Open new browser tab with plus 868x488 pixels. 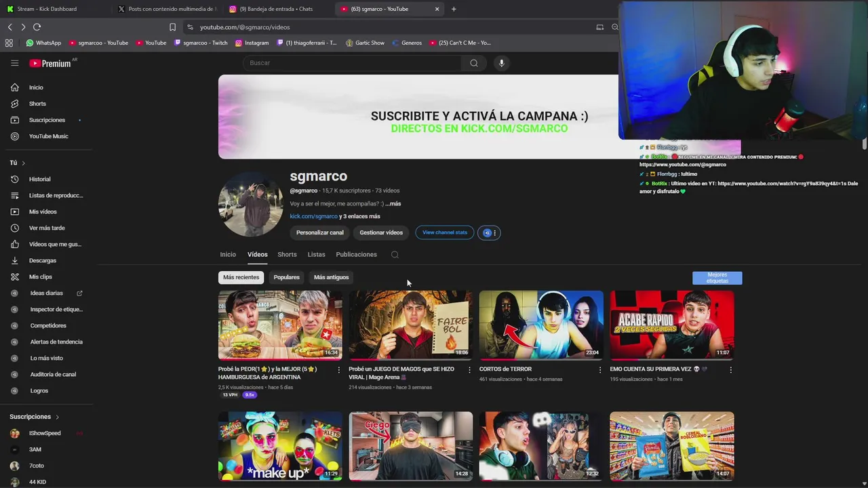(454, 9)
